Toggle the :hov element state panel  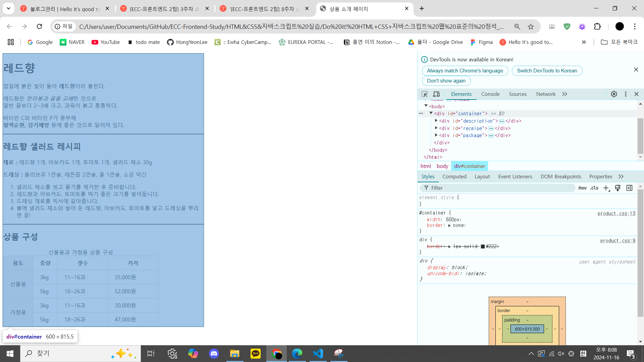click(x=582, y=188)
